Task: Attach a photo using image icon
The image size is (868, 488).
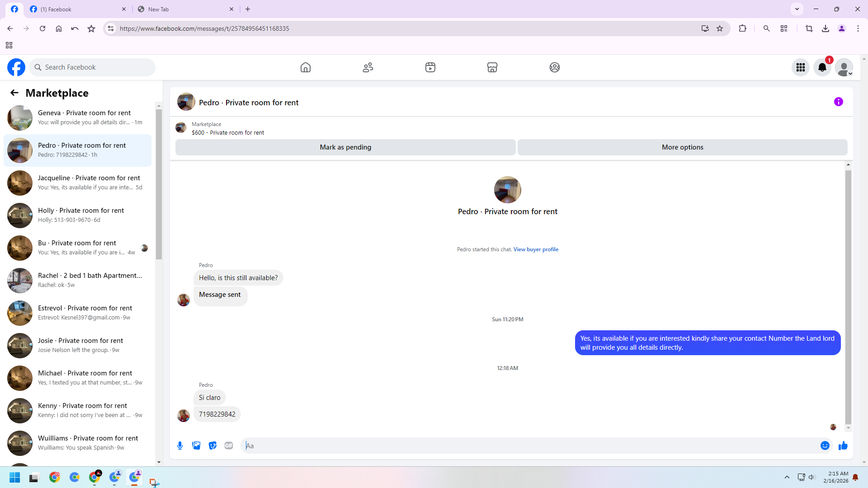Action: click(x=196, y=446)
